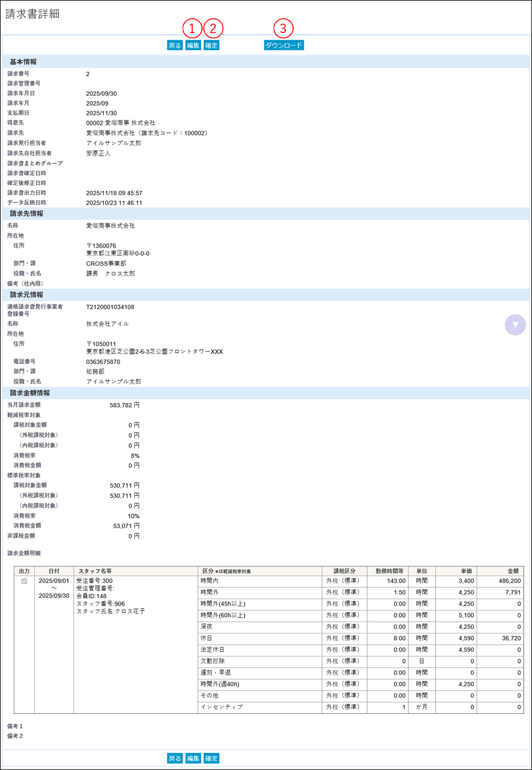Click the 請求元情報 section header
The width and height of the screenshot is (532, 770).
pos(266,294)
